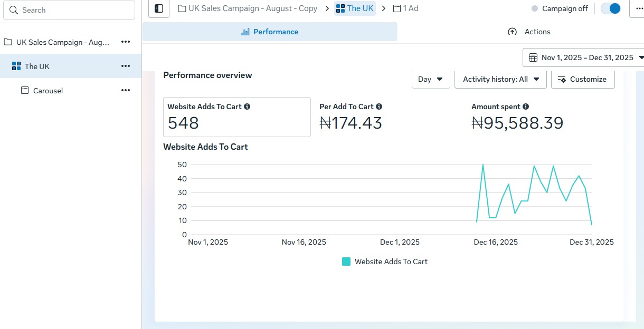This screenshot has width=644, height=329.
Task: Go to UK Sales Campaign breadcrumb link
Action: (248, 8)
